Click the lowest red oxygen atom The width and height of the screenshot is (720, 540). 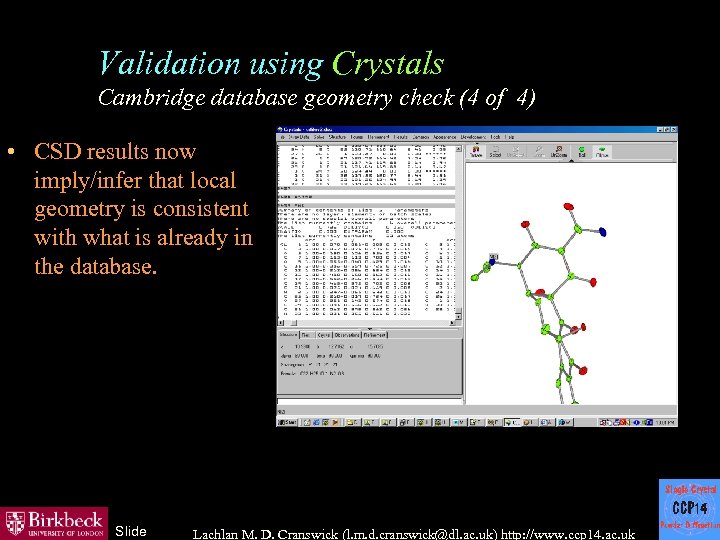coord(582,370)
